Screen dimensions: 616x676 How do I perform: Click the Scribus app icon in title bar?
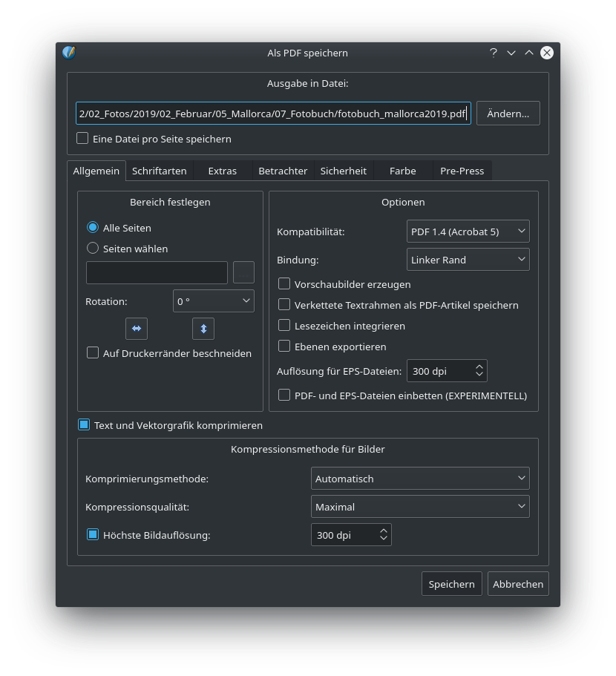pyautogui.click(x=69, y=53)
